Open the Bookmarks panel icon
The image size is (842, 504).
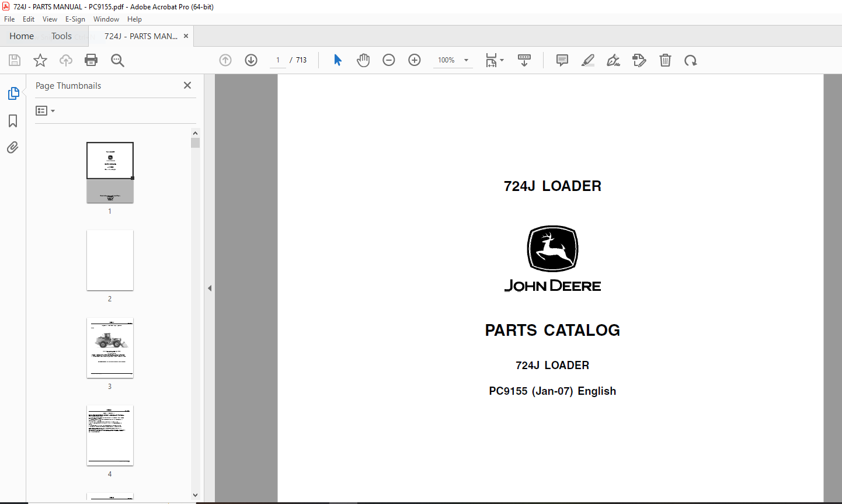tap(13, 121)
